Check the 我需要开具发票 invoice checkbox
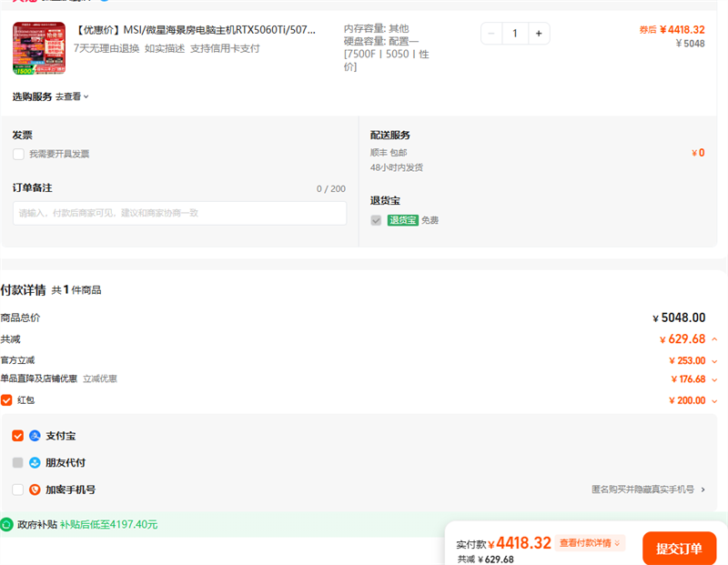 pyautogui.click(x=18, y=155)
